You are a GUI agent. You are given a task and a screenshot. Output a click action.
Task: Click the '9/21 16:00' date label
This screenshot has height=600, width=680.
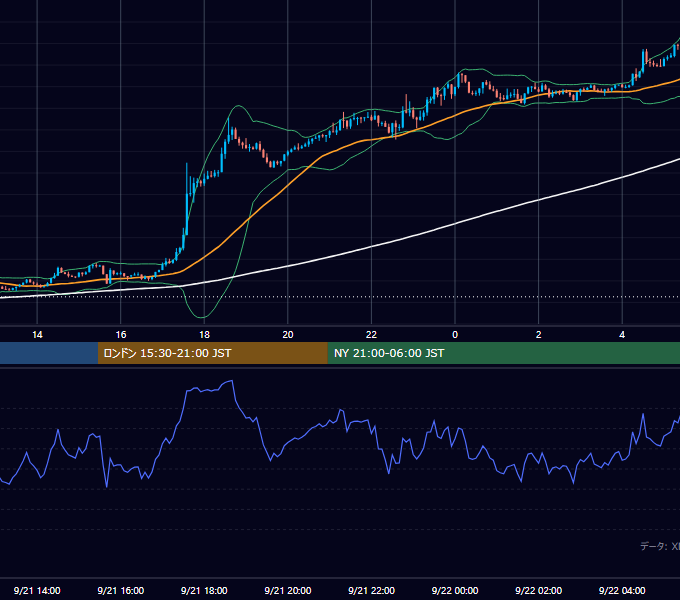point(121,590)
